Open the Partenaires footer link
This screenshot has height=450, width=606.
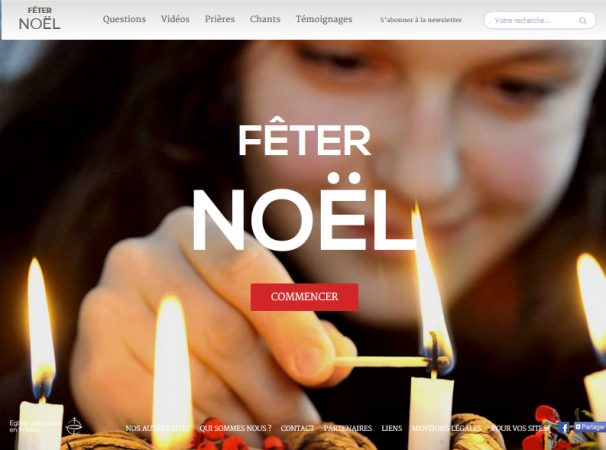click(347, 428)
